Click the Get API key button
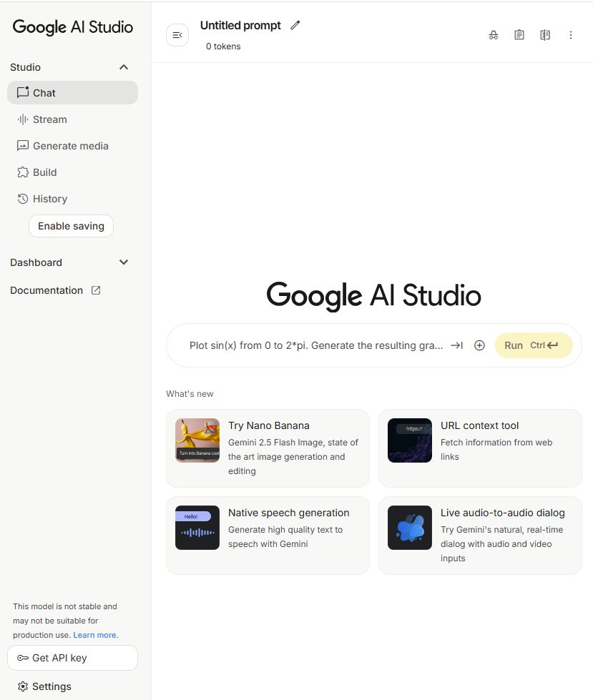The image size is (593, 700). (72, 658)
